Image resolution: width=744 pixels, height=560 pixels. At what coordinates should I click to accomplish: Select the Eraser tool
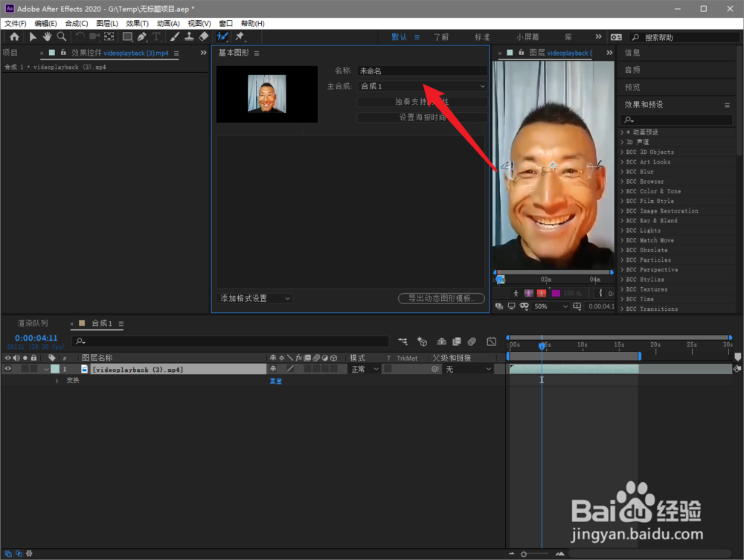click(x=204, y=36)
